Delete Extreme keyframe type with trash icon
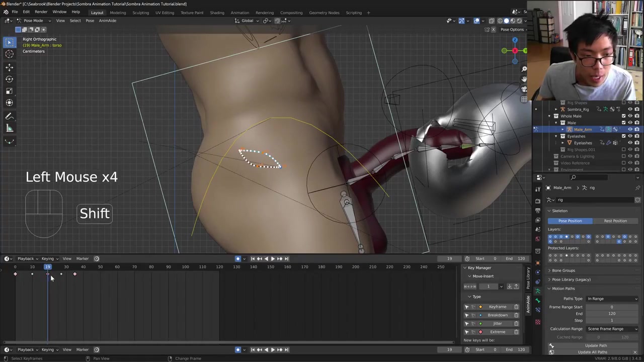Screen dimensions: 644x362 [516, 332]
